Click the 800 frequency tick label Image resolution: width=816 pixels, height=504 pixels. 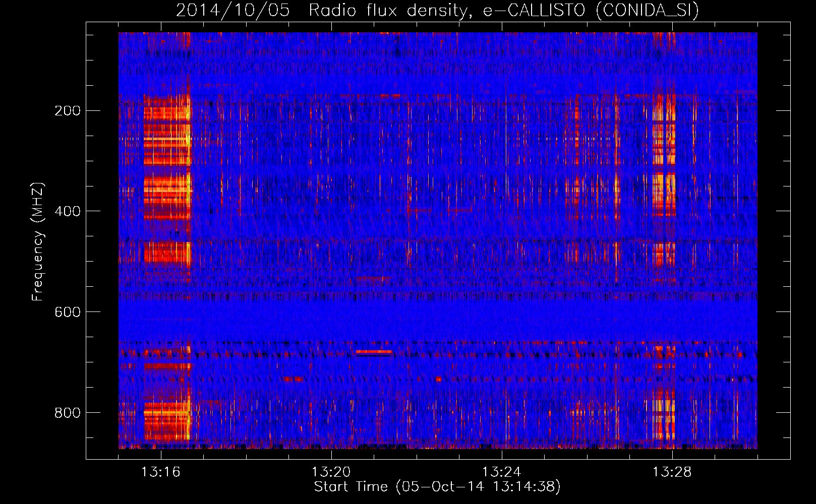[68, 413]
